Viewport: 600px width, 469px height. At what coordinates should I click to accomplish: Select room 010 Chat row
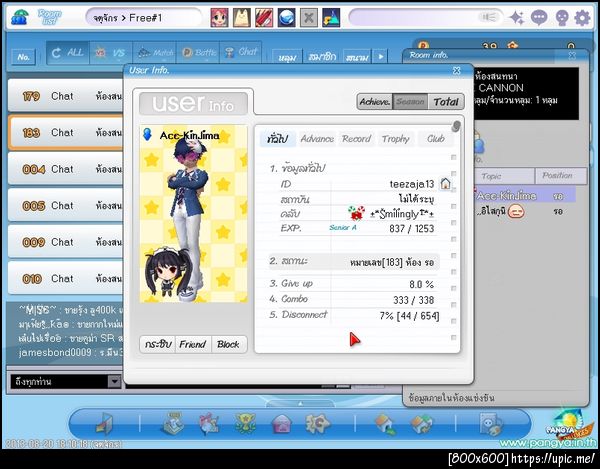pos(65,278)
